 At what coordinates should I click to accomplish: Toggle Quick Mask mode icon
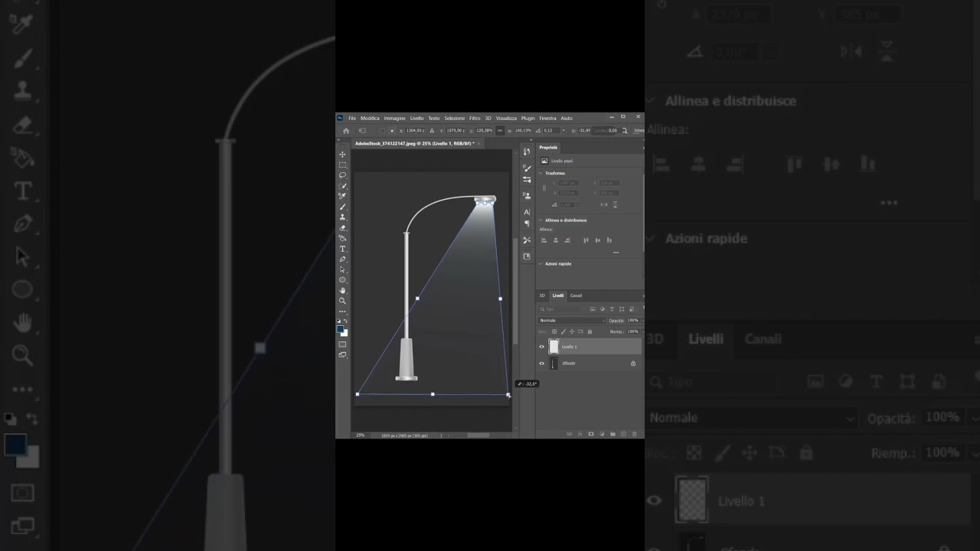(342, 344)
